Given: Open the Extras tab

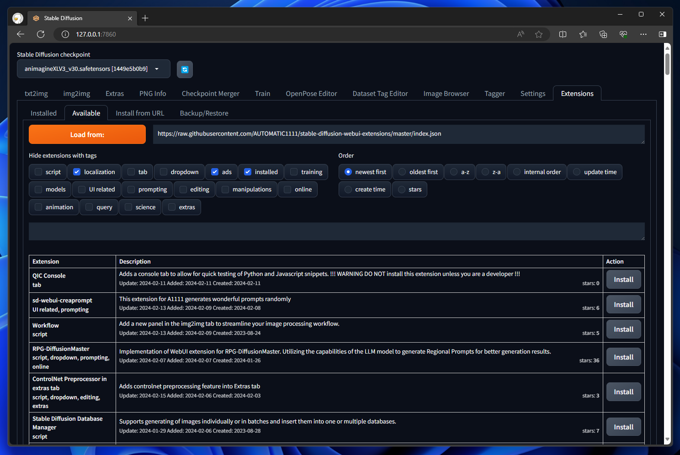Looking at the screenshot, I should coord(114,94).
